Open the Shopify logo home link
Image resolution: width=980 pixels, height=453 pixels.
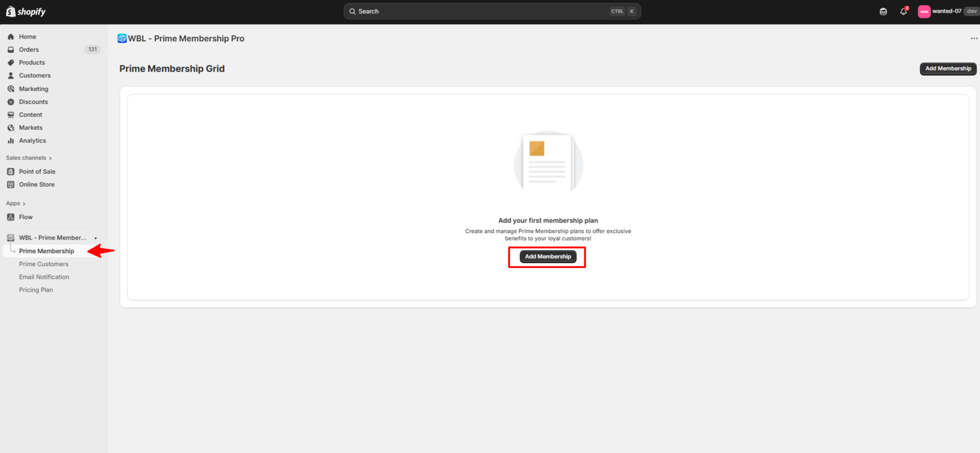tap(26, 12)
